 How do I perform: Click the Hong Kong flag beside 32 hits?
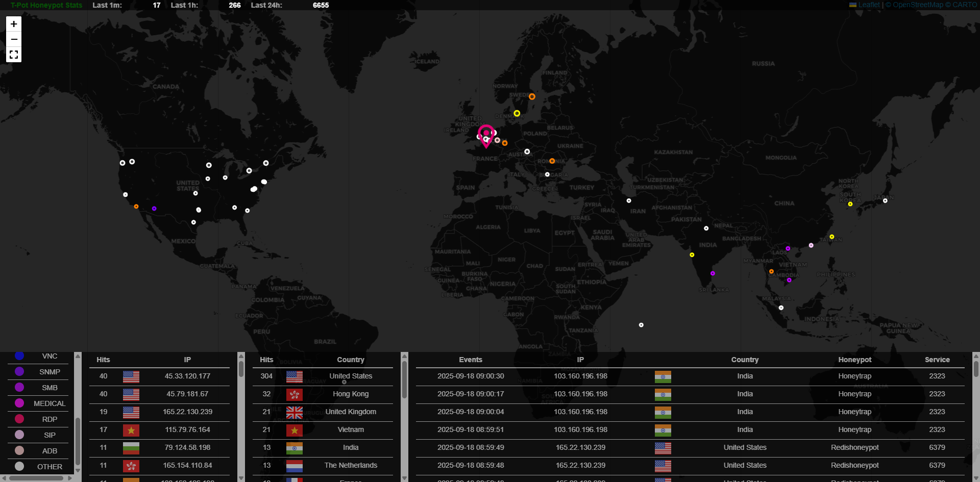coord(295,394)
